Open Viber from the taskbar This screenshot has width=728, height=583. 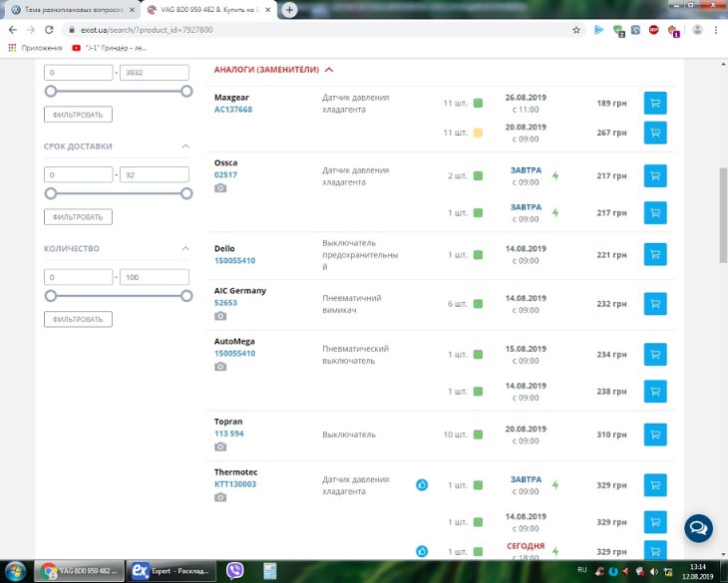click(235, 570)
